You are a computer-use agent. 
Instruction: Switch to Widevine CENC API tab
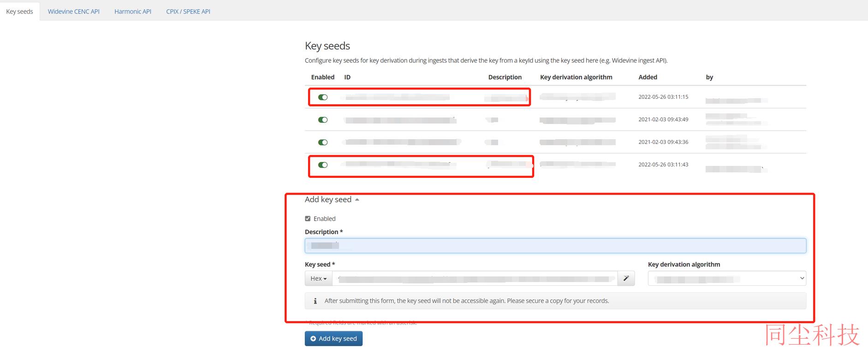pyautogui.click(x=74, y=12)
